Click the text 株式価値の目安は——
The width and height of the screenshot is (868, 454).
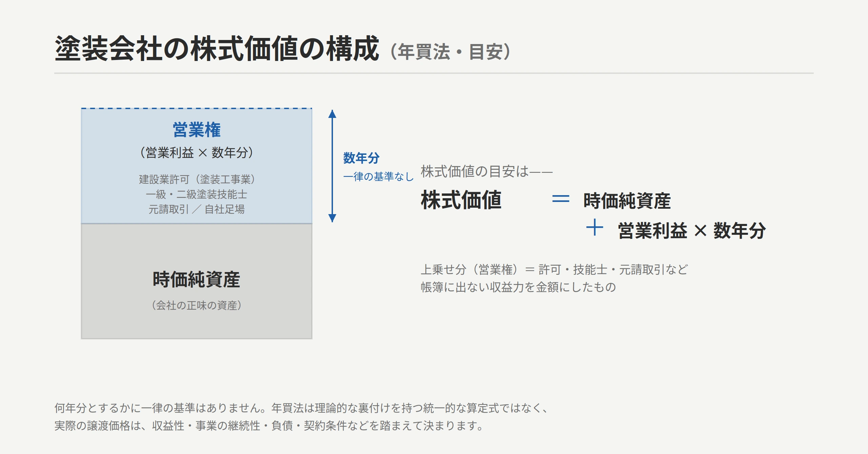point(487,171)
